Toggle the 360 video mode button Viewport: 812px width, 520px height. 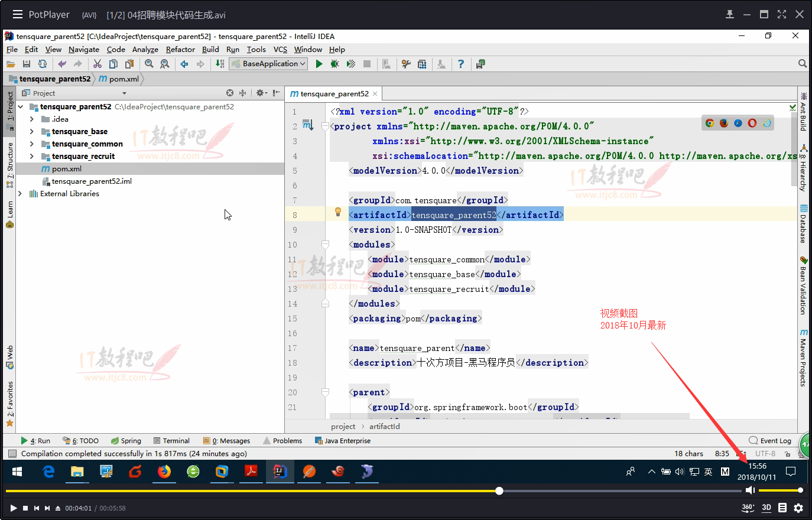[748, 508]
